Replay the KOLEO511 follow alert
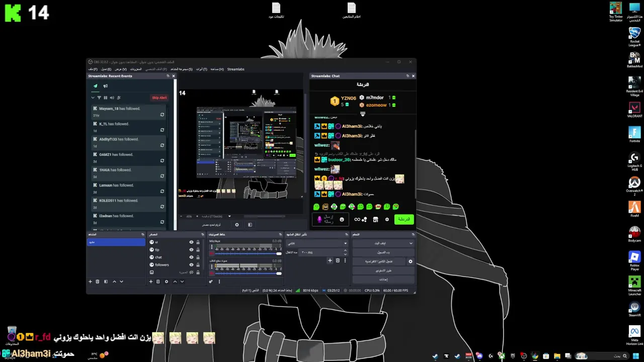This screenshot has width=644, height=362. tap(162, 207)
